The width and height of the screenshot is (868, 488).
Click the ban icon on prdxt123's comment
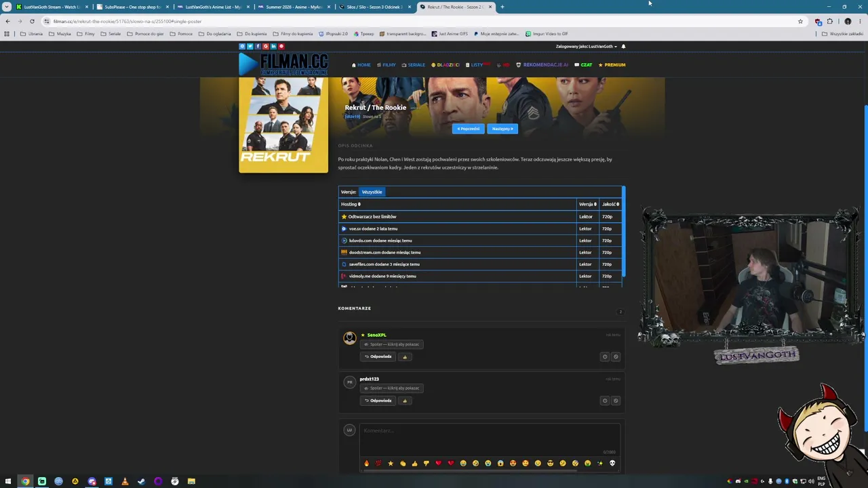coord(616,401)
